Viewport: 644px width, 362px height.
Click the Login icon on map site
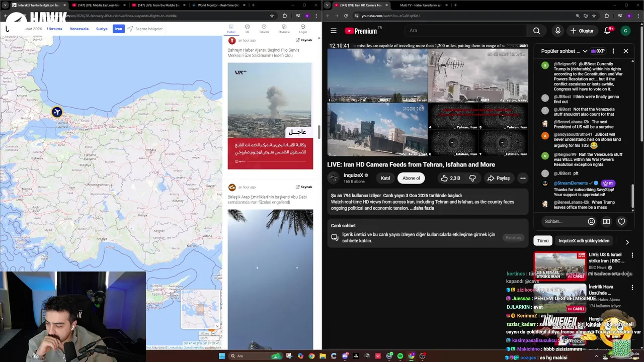click(x=303, y=29)
